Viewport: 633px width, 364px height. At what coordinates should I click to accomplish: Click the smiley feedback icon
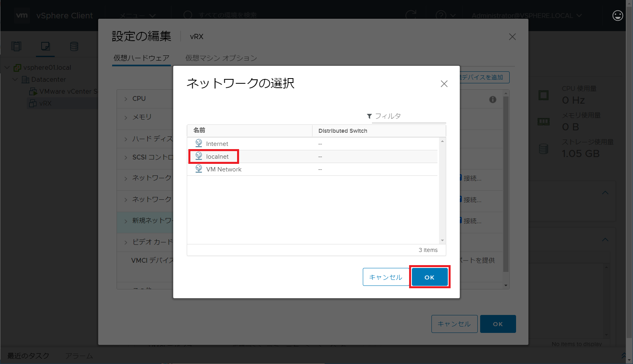click(x=617, y=16)
